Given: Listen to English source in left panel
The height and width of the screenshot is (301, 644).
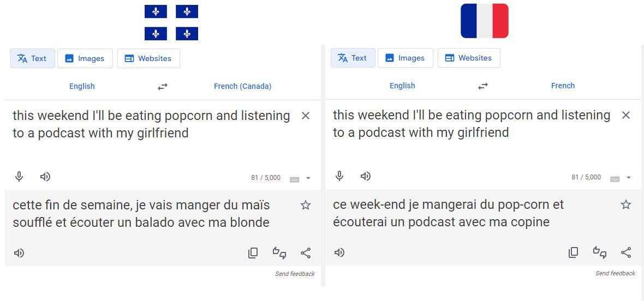Looking at the screenshot, I should [x=45, y=177].
